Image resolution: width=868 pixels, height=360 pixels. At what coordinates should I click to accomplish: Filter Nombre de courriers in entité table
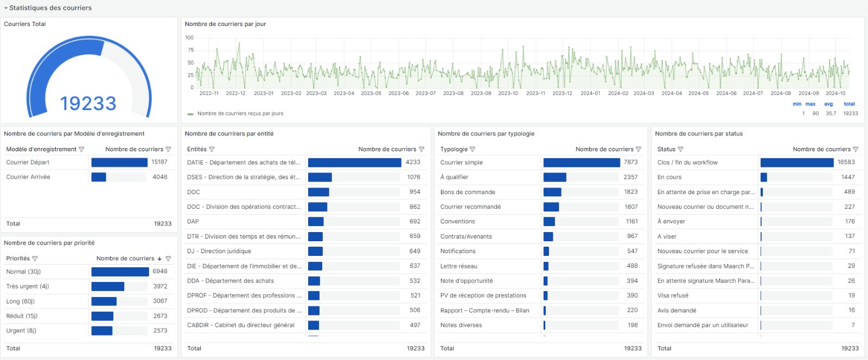(x=422, y=149)
